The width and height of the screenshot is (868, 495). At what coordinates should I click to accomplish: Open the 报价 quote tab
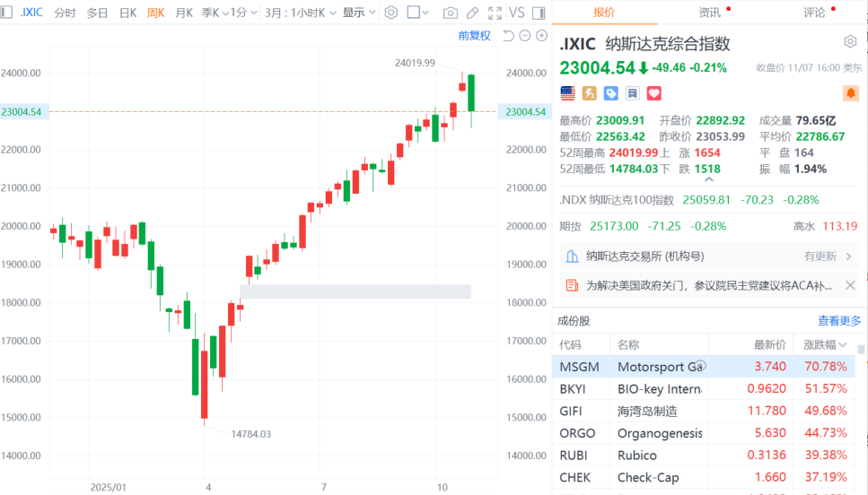point(604,13)
